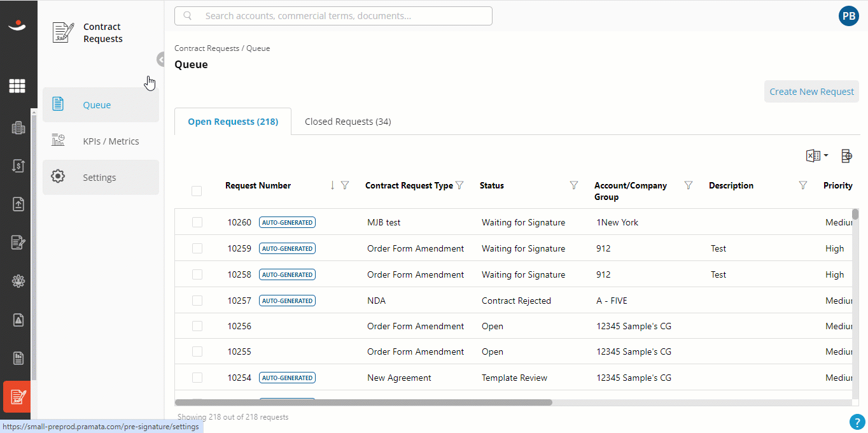Click the 'Template Review' status cell
This screenshot has height=433, width=868.
point(514,378)
